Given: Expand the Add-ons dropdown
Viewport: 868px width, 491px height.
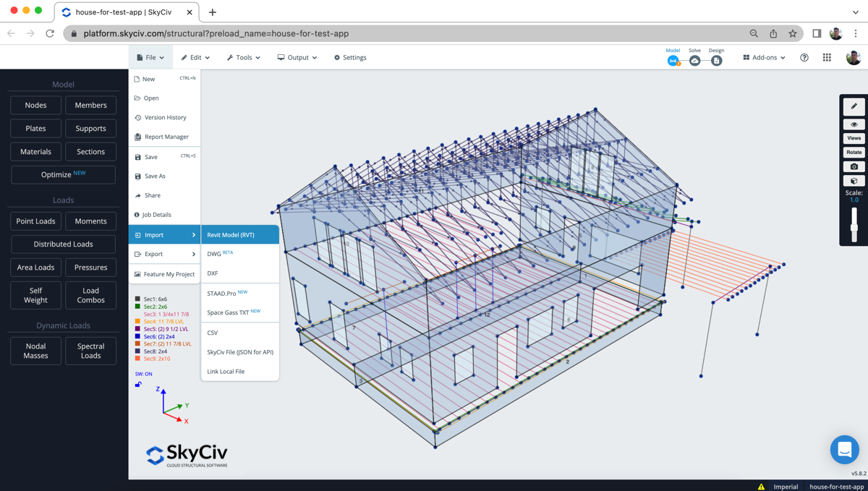Looking at the screenshot, I should (764, 58).
